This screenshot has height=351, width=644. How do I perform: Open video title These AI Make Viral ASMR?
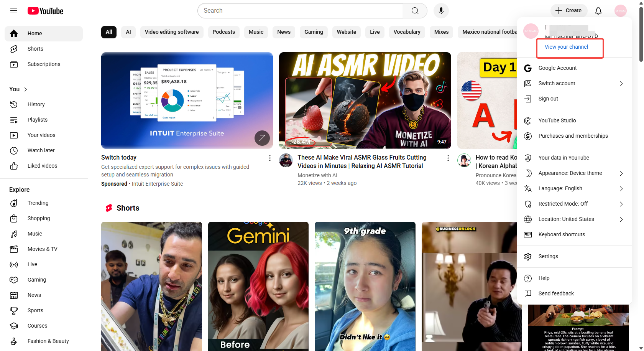click(362, 161)
